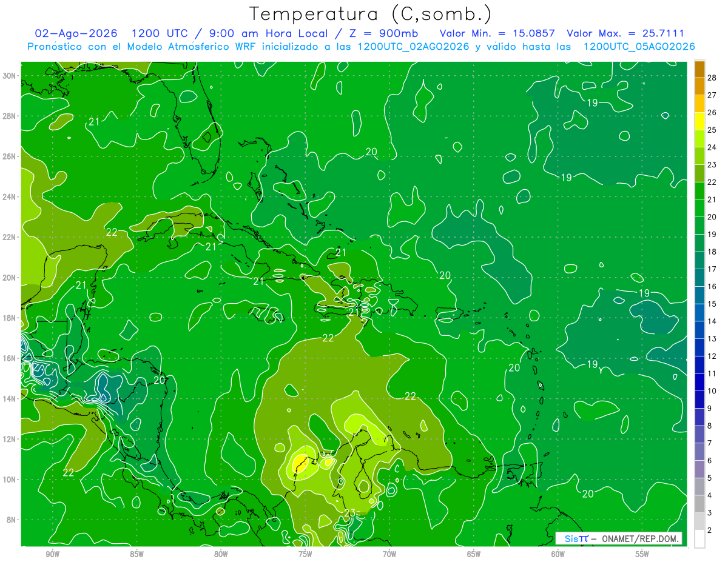Viewport: 728px width, 562px height.
Task: Click the legend swatch between 27 and 28
Action: point(699,86)
